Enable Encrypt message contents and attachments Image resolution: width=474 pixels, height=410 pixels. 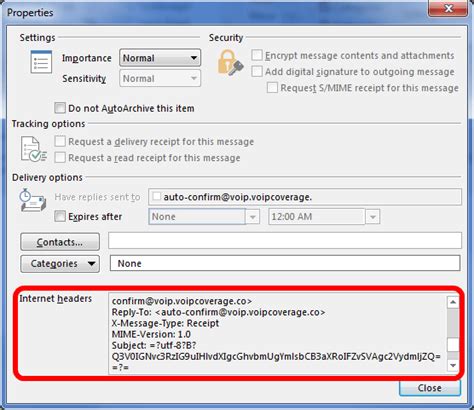tap(257, 55)
